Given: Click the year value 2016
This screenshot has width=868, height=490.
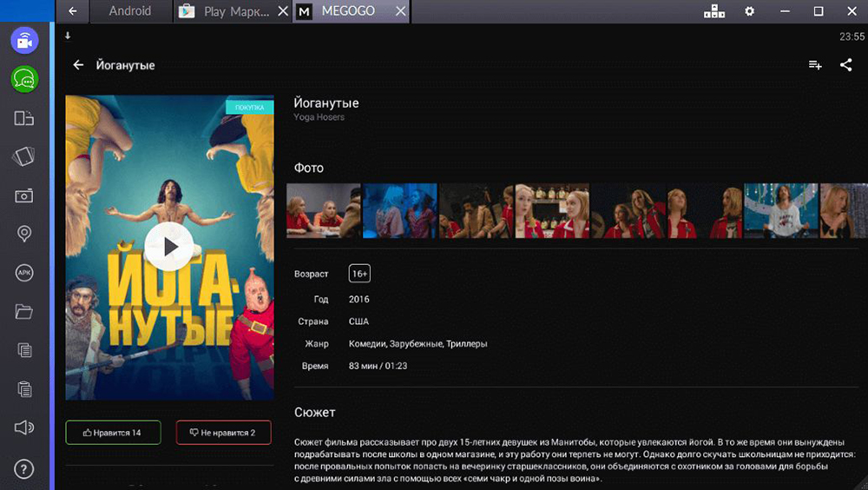Looking at the screenshot, I should tap(358, 300).
